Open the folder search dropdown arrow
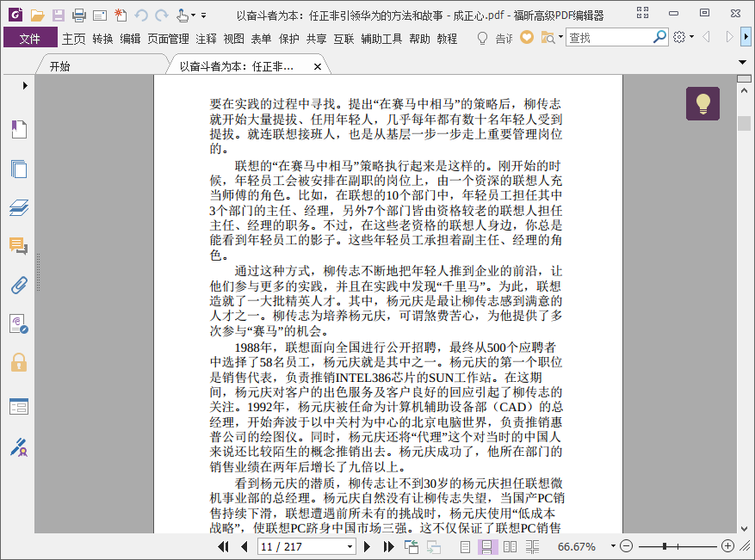Image resolution: width=755 pixels, height=560 pixels. [560, 37]
